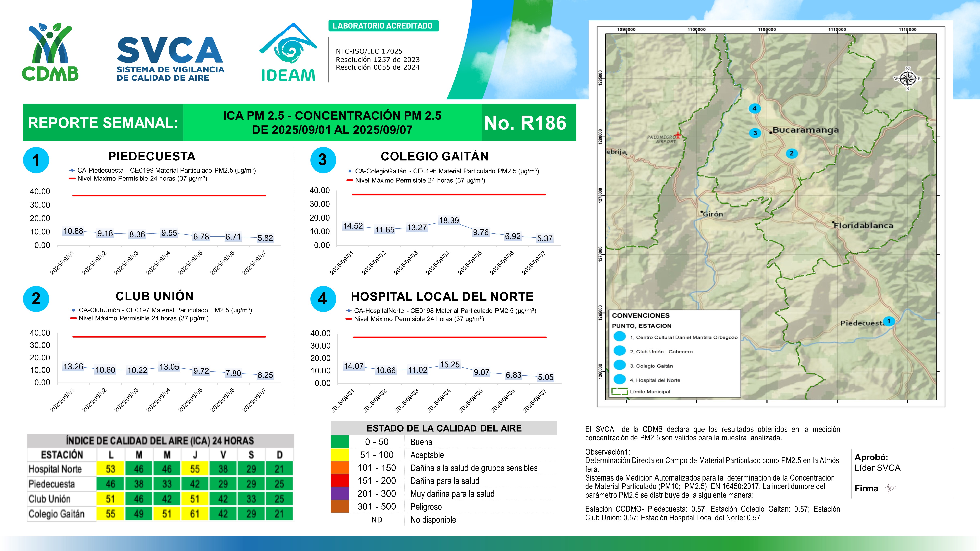Click the map marker numbered 1 near Piedecuesta

(x=889, y=321)
